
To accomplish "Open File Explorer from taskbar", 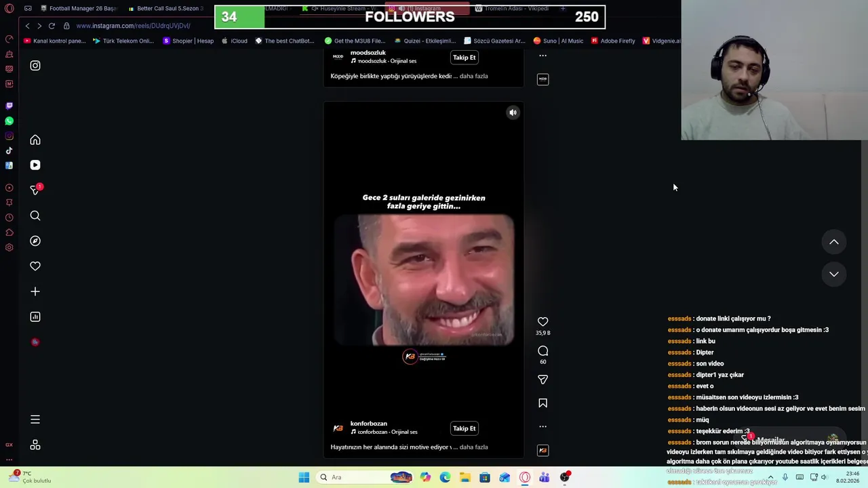I will click(465, 477).
